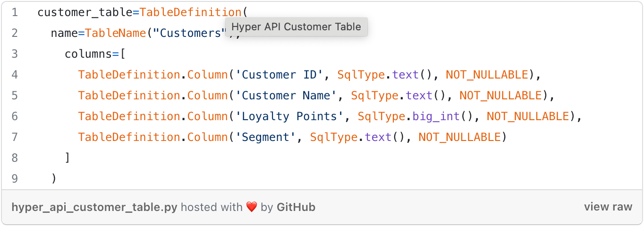Screen dimensions: 644x228
Task: Click line number 2 in the gutter
Action: 15,33
